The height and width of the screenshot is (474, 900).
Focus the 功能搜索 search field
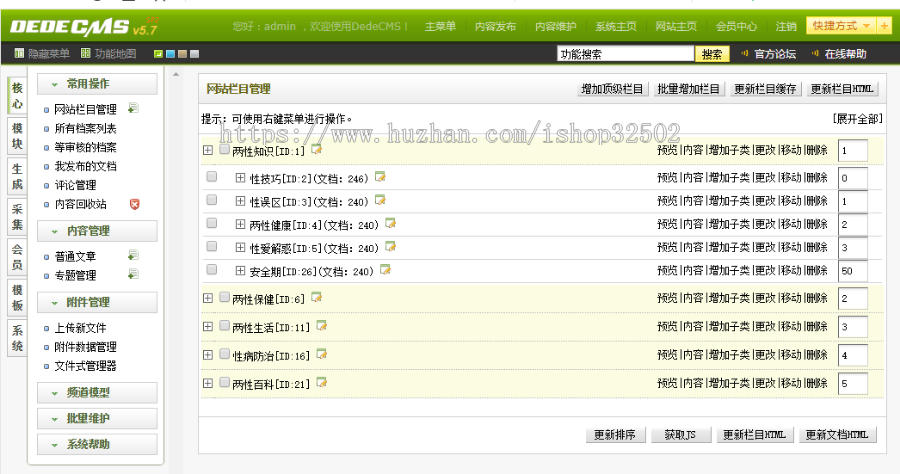click(x=626, y=54)
